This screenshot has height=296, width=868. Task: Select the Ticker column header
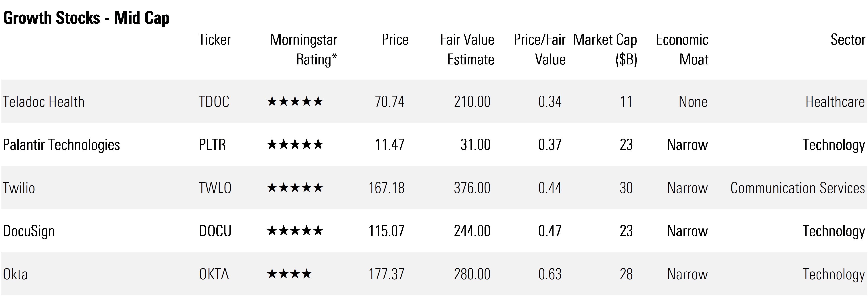[215, 40]
